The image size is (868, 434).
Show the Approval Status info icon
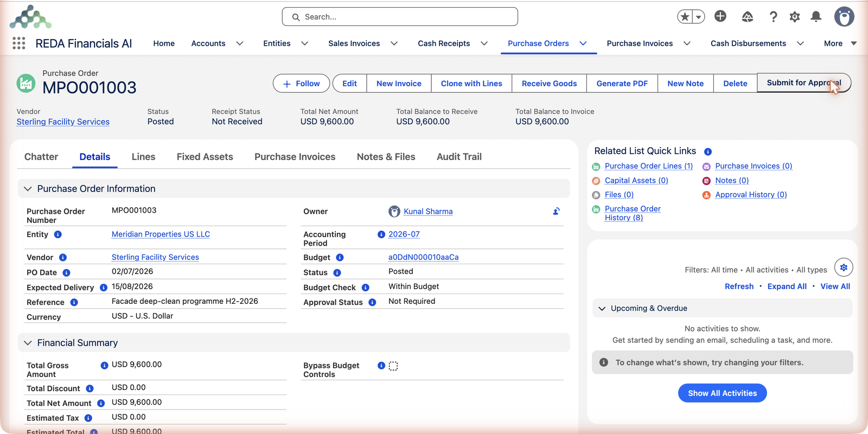372,302
